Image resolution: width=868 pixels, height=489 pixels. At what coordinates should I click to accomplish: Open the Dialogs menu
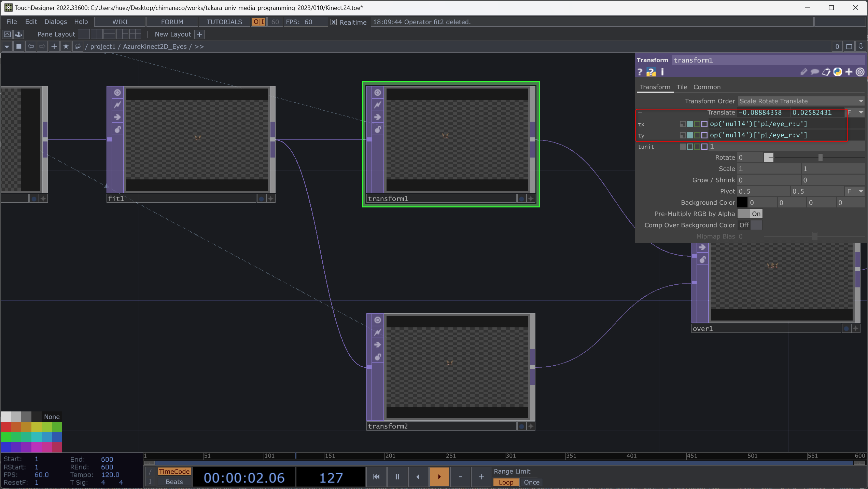click(x=55, y=22)
